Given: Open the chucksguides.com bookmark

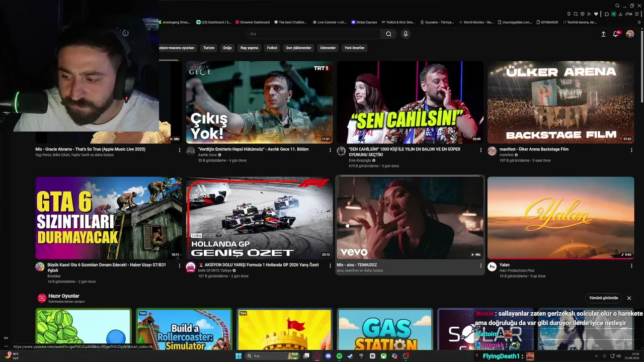Looking at the screenshot, I should [x=515, y=22].
